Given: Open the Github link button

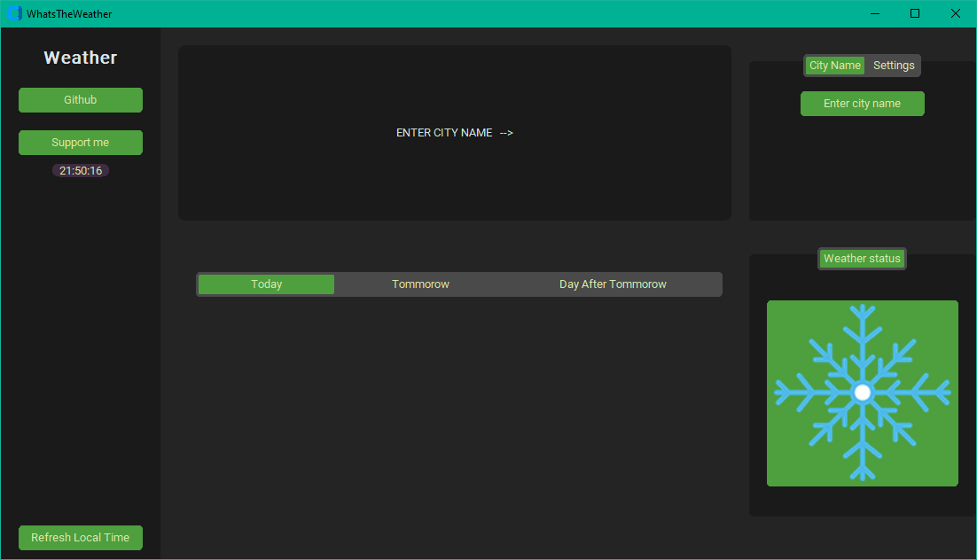Looking at the screenshot, I should 81,99.
